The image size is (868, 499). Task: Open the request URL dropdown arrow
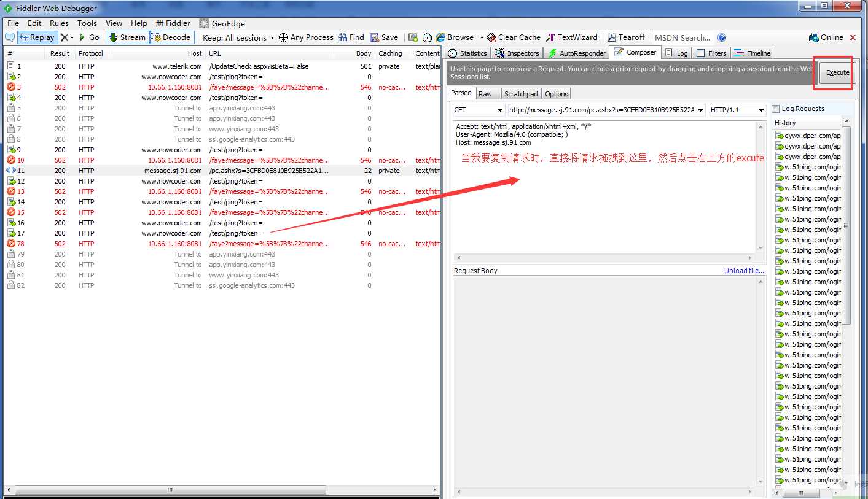[701, 110]
